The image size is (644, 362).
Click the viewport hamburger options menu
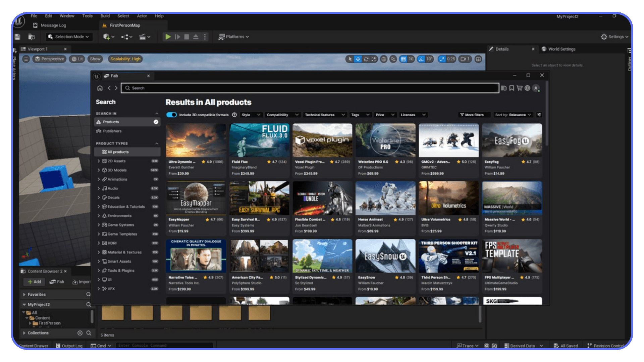tap(26, 59)
